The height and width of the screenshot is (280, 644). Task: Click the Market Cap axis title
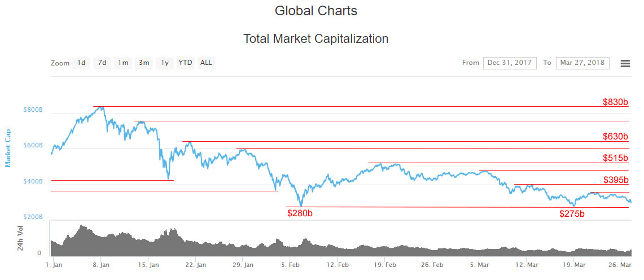coord(8,148)
